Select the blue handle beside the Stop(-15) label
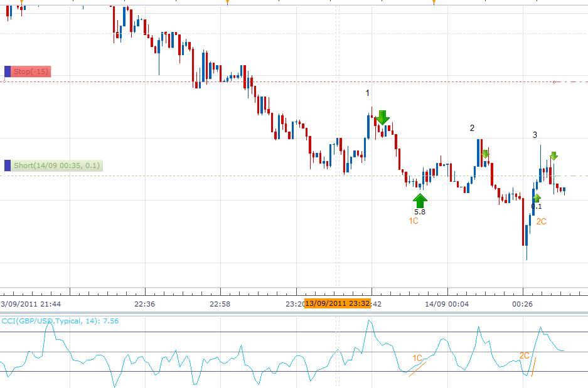This screenshot has width=588, height=388. (8, 71)
